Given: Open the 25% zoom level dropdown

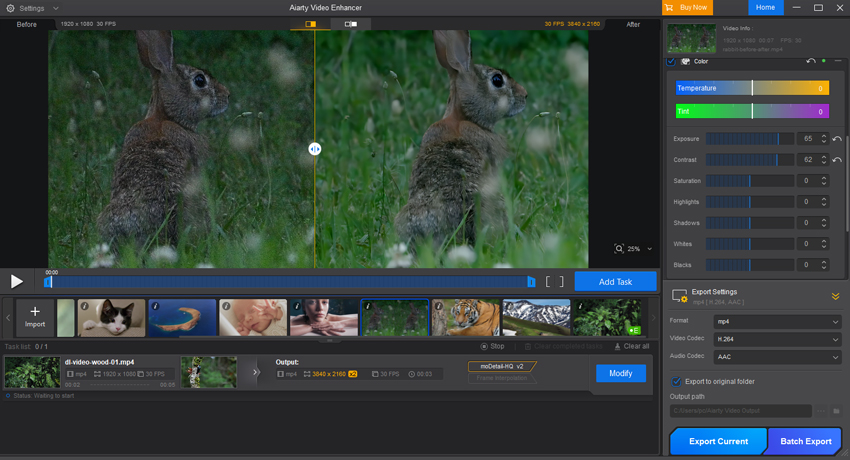Looking at the screenshot, I should [x=639, y=249].
